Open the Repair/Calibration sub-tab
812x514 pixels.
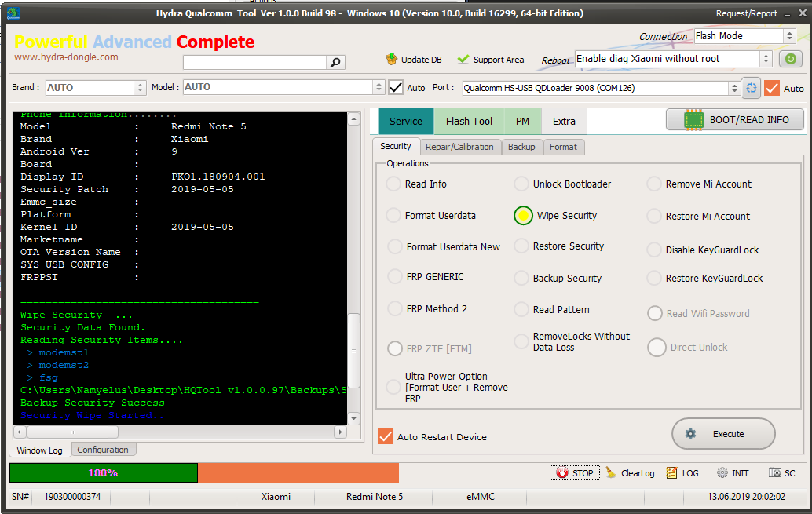[459, 147]
